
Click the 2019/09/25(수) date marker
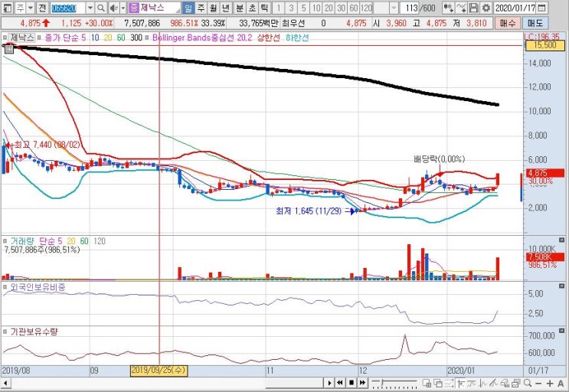coord(159,371)
